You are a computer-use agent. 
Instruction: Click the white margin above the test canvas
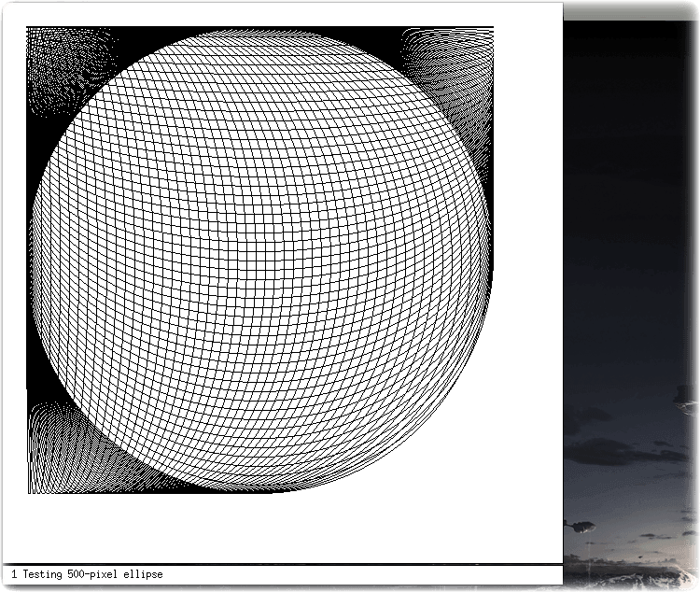[x=282, y=14]
